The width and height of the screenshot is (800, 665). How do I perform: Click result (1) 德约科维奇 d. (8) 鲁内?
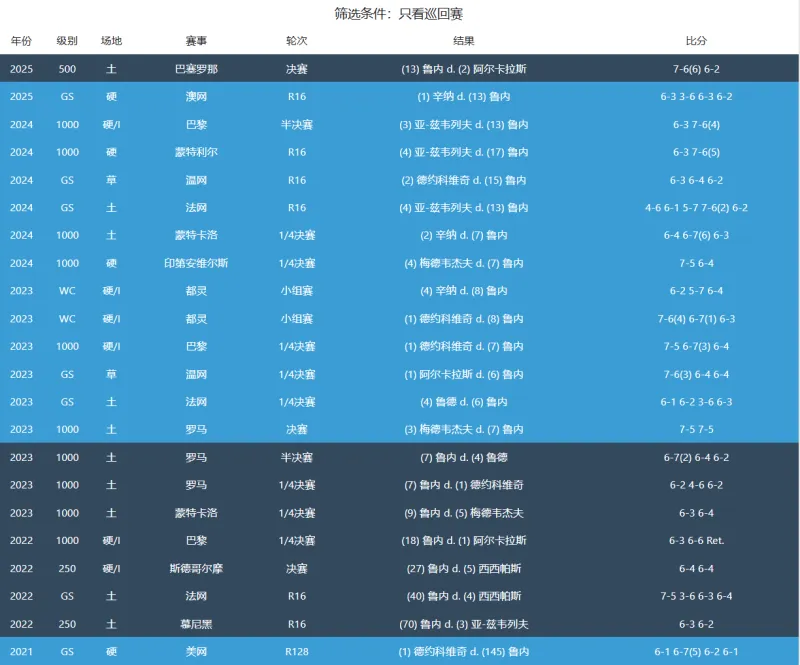click(x=464, y=319)
